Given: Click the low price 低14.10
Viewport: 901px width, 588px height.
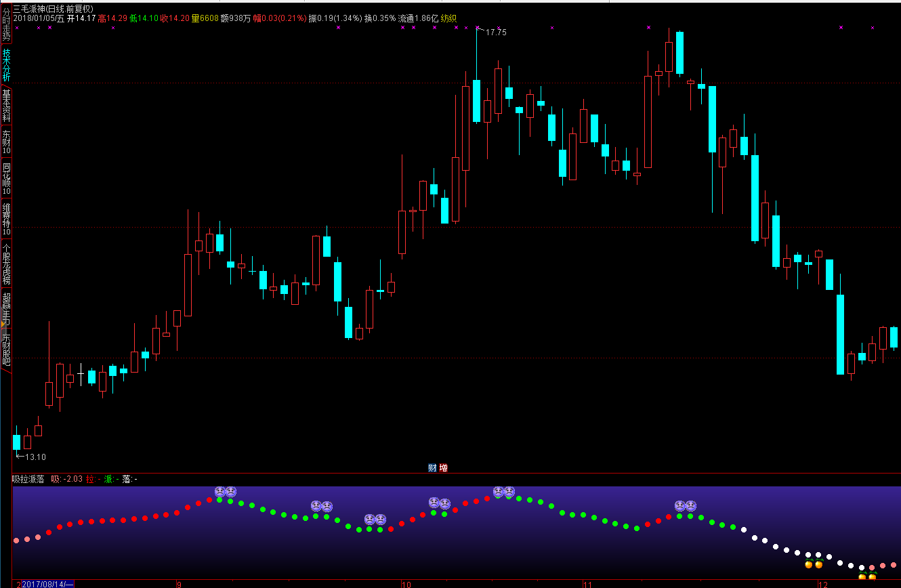Looking at the screenshot, I should [x=144, y=18].
